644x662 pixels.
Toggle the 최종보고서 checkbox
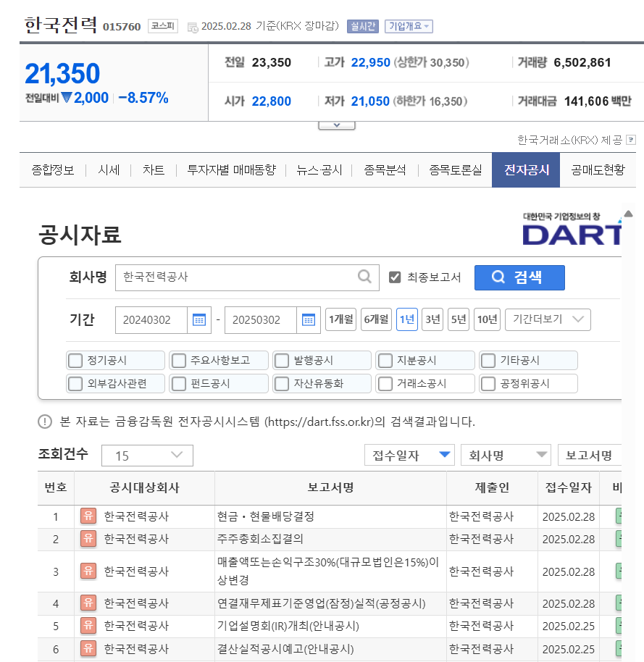coord(394,277)
